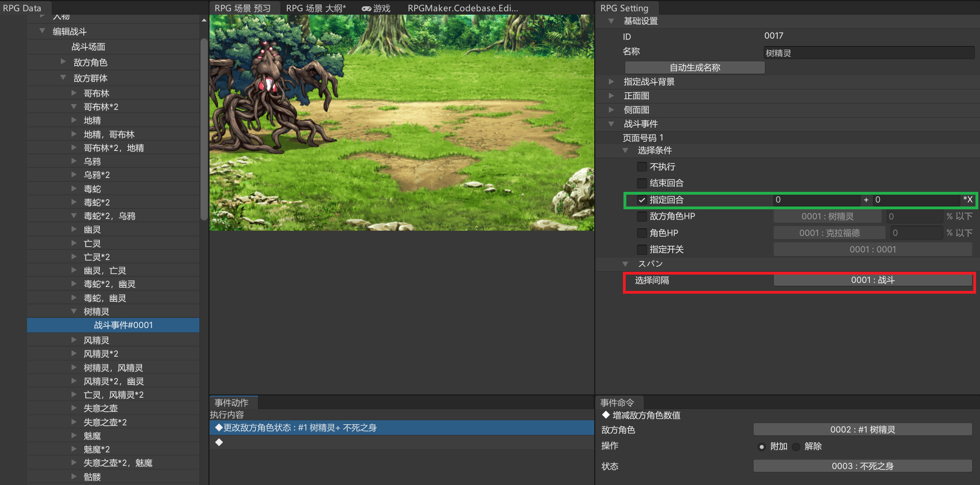Select 战斗场面 in the tree list
Screen dimensions: 980x485
pos(88,47)
